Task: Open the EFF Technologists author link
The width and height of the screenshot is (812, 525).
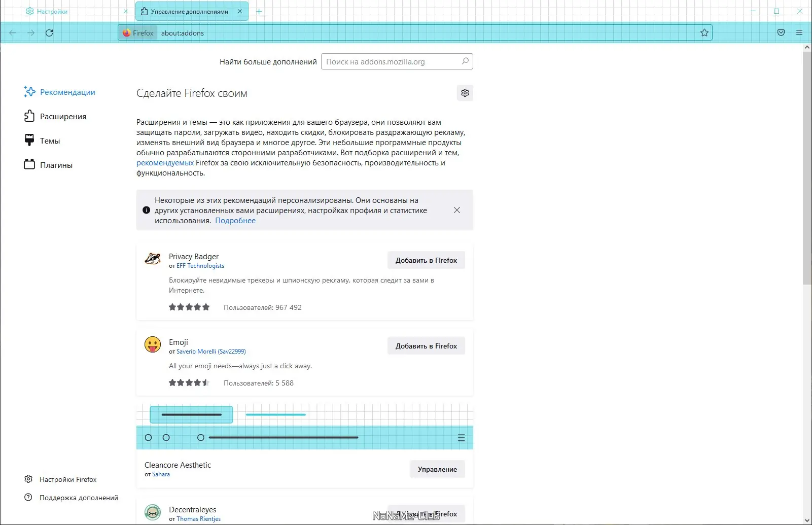Action: pos(200,266)
